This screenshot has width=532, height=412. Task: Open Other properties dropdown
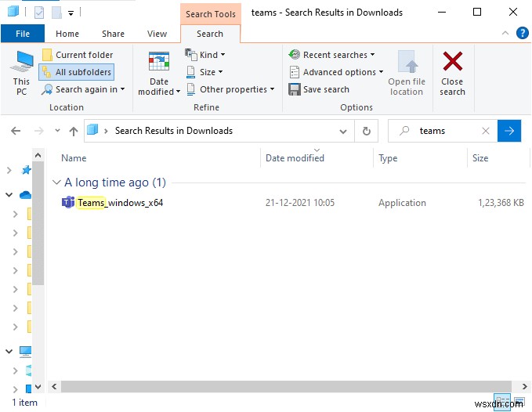230,89
